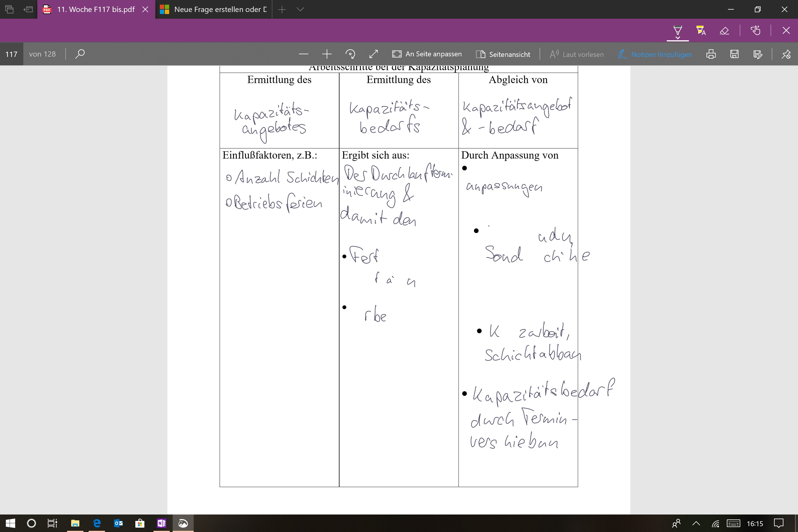The image size is (798, 532).
Task: Open Seitenansicht options
Action: pyautogui.click(x=503, y=54)
